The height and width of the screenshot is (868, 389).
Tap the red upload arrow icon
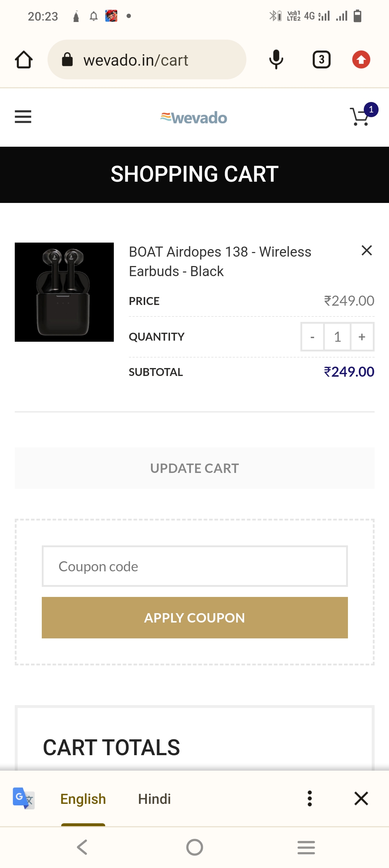[361, 59]
